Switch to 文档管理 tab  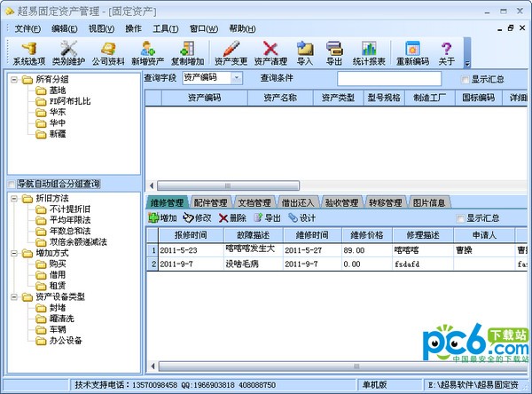[x=254, y=203]
